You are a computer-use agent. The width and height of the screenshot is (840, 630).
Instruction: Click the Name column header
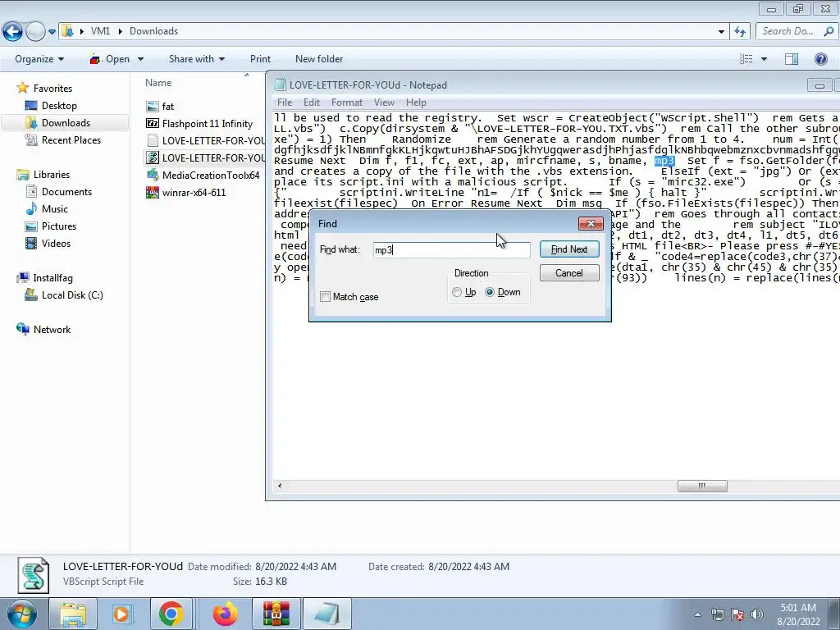coord(158,83)
